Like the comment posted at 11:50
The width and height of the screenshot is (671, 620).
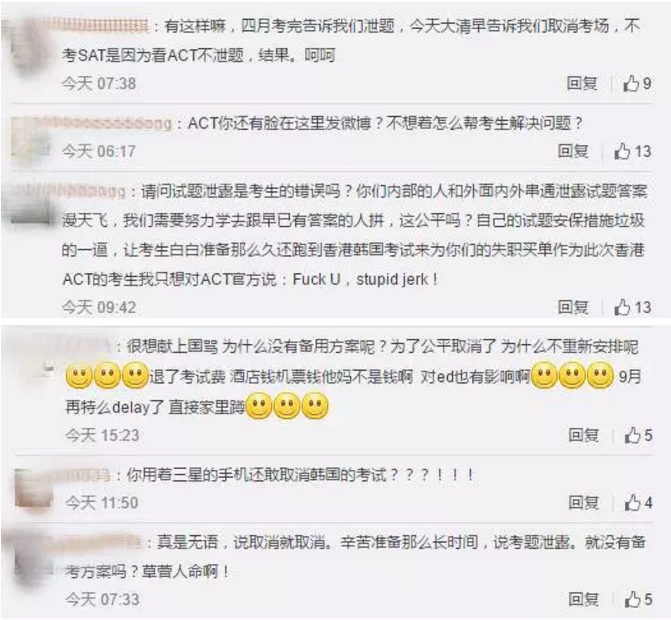point(638,502)
